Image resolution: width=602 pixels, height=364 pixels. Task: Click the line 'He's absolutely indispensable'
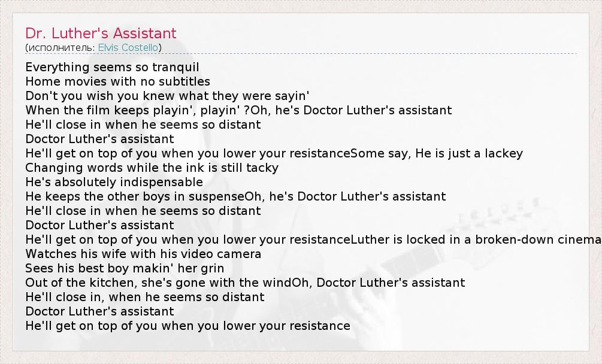coord(114,182)
